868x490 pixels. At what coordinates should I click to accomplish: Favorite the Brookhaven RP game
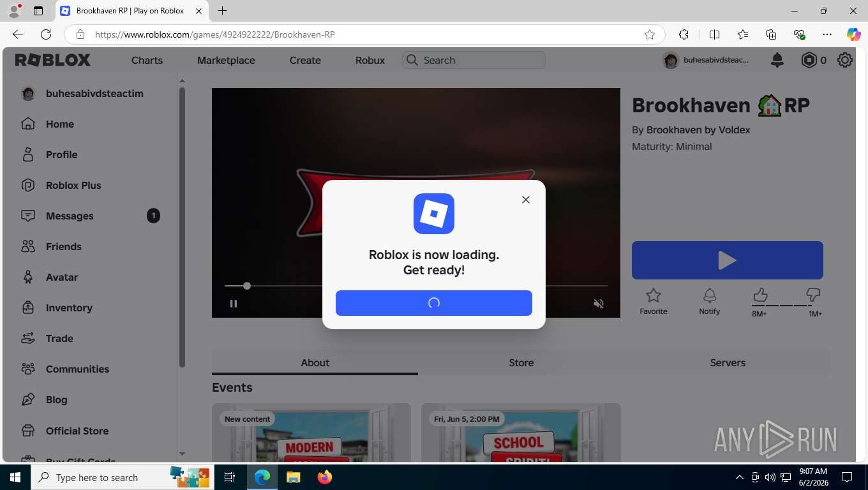pos(654,301)
